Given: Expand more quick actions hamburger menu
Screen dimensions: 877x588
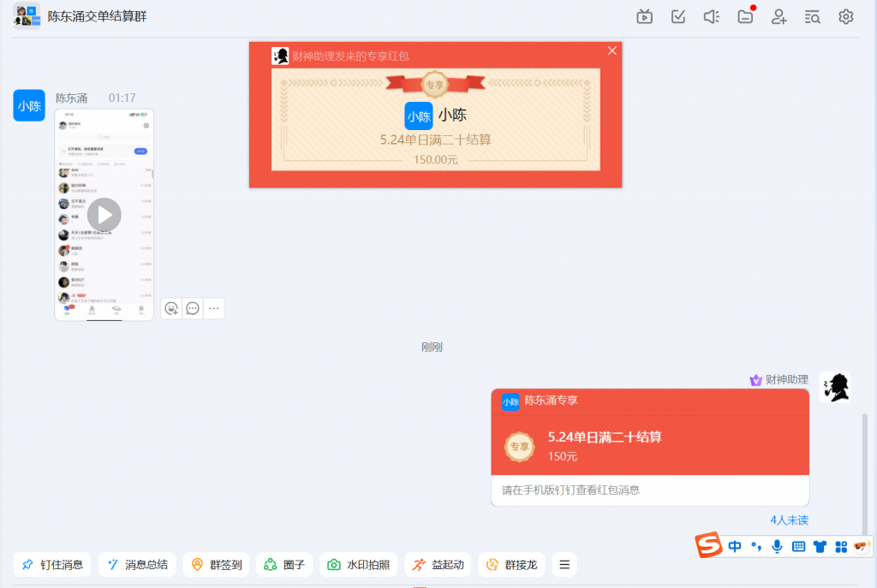Looking at the screenshot, I should [x=564, y=565].
